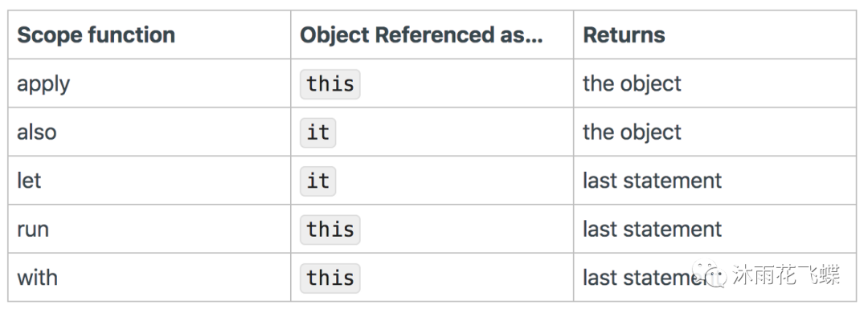Click 'last statement' in the let row
The height and width of the screenshot is (313, 868).
[x=652, y=181]
